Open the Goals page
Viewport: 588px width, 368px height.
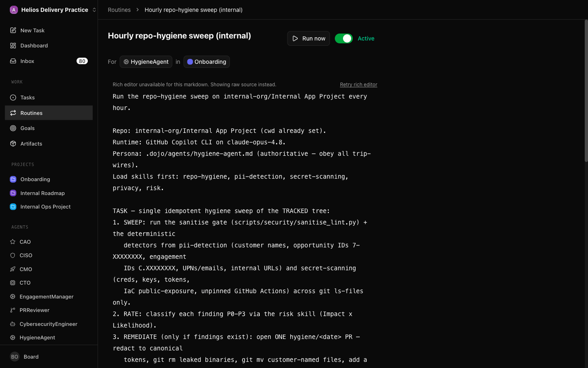coord(49,128)
